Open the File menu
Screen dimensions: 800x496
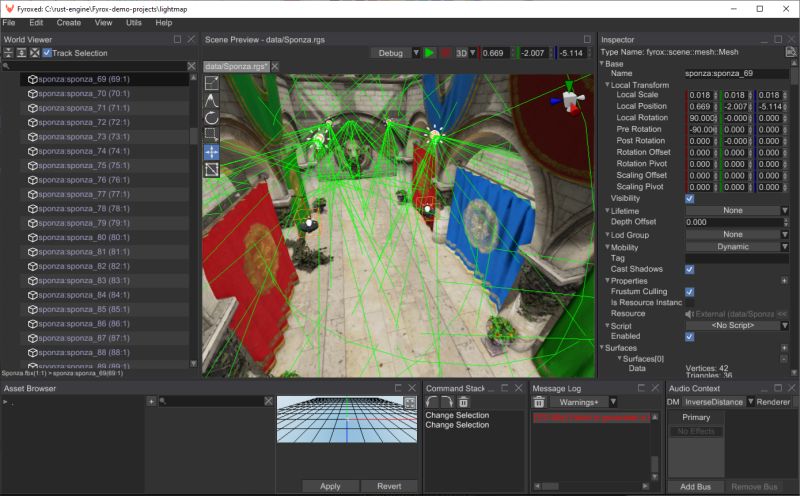(x=9, y=22)
